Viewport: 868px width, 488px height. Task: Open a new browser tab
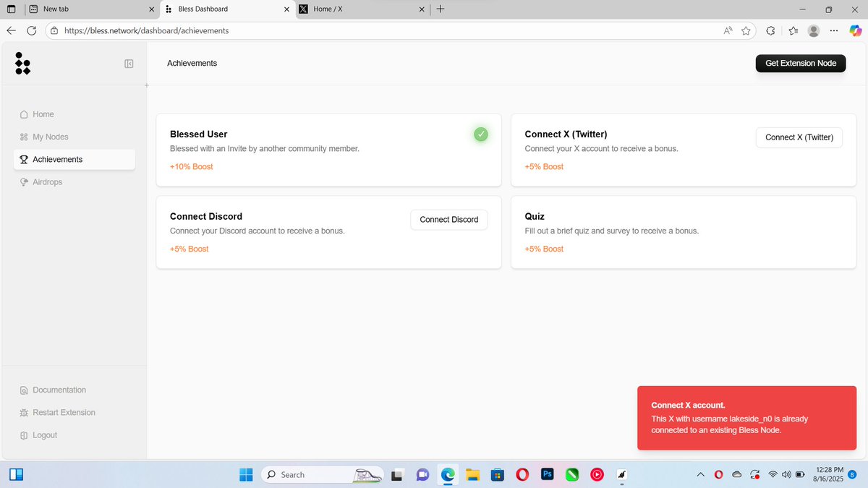pyautogui.click(x=441, y=9)
